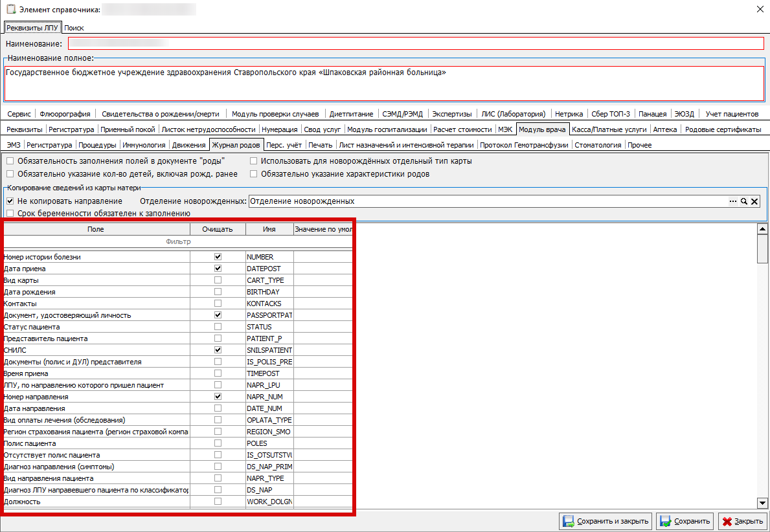Check clear box for 'Дата рождения'

[218, 291]
